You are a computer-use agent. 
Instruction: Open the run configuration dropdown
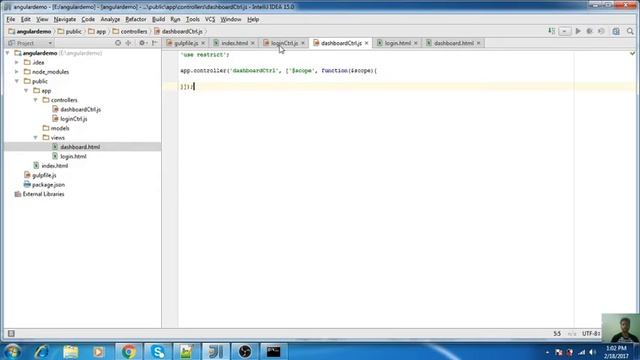pyautogui.click(x=564, y=31)
